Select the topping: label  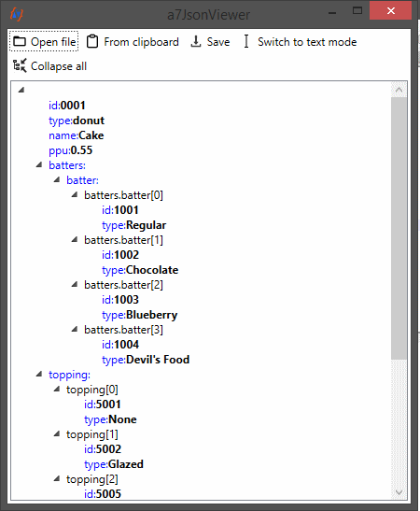coord(69,375)
